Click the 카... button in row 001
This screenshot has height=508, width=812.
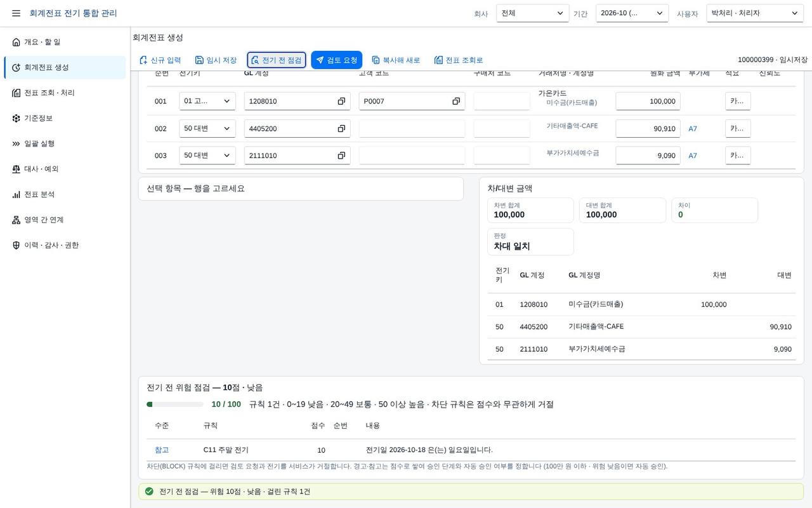(738, 102)
